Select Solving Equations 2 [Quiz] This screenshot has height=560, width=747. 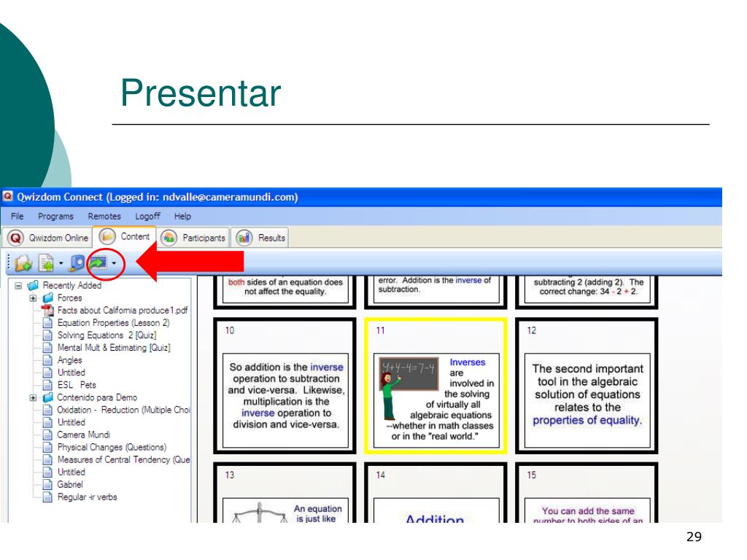[x=107, y=335]
